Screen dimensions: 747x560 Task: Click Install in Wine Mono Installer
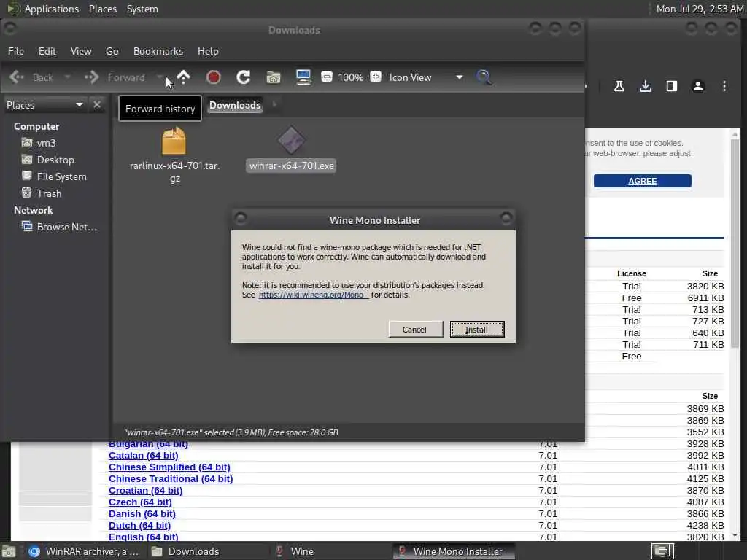point(477,329)
